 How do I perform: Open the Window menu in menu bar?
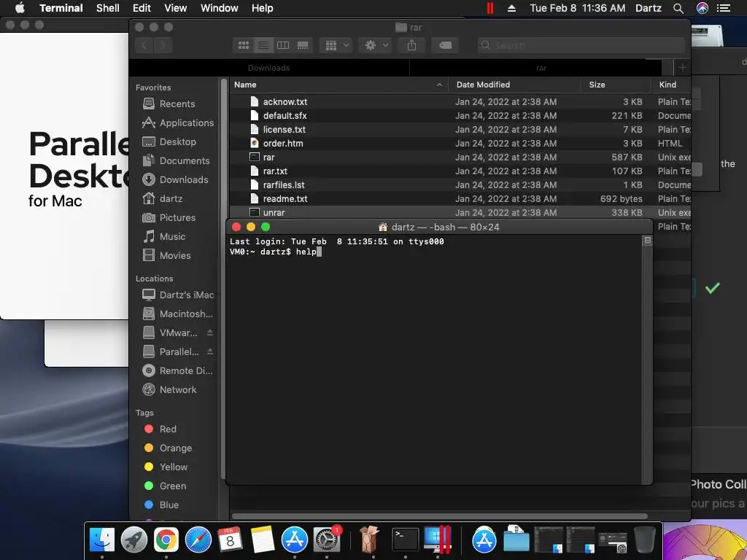(219, 8)
